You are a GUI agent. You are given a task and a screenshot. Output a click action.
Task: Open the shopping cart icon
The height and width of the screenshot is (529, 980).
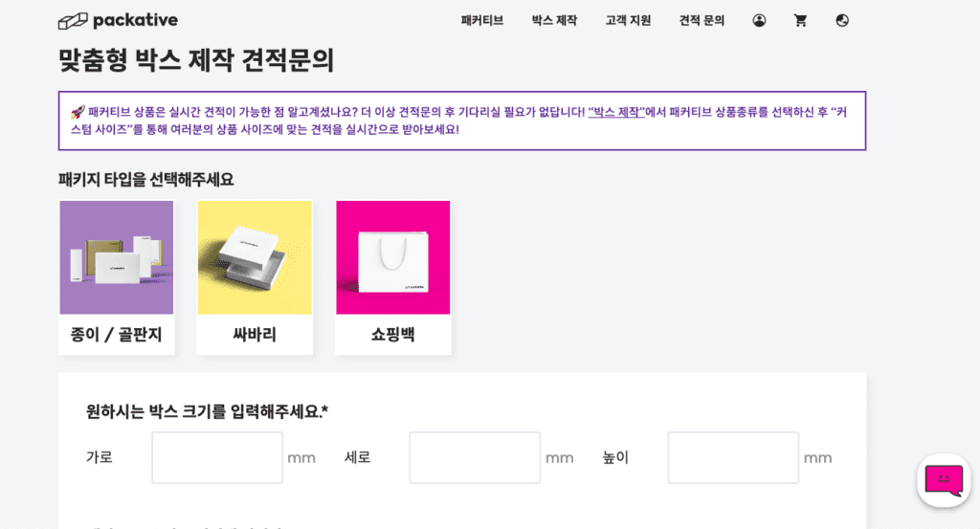pos(801,21)
